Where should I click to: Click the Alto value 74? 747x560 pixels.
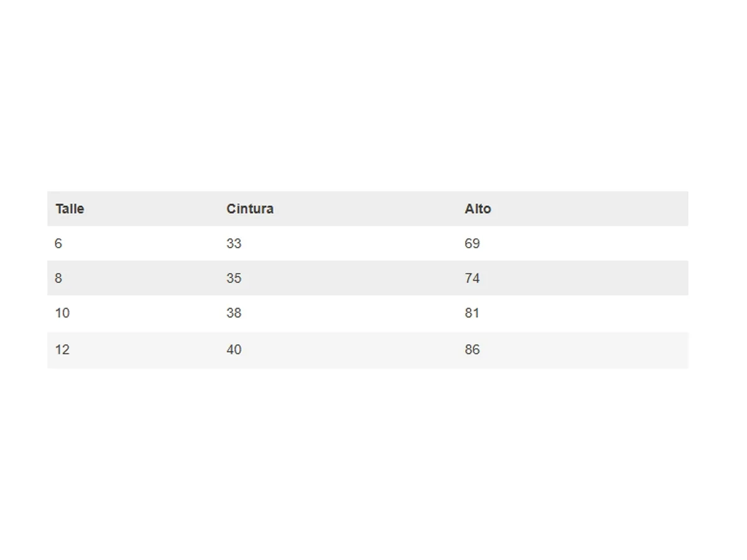click(472, 278)
